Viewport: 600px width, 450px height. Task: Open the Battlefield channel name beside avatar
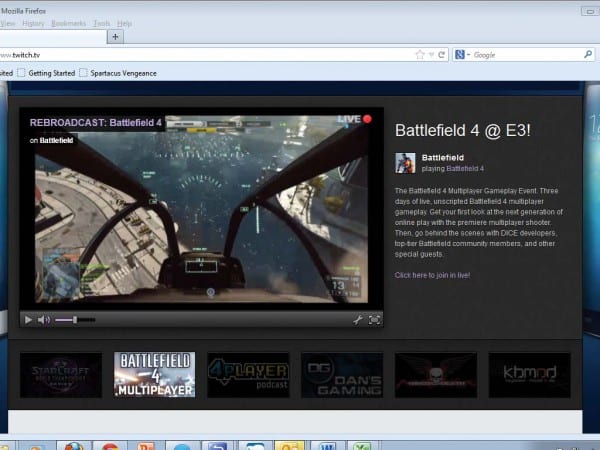[443, 158]
